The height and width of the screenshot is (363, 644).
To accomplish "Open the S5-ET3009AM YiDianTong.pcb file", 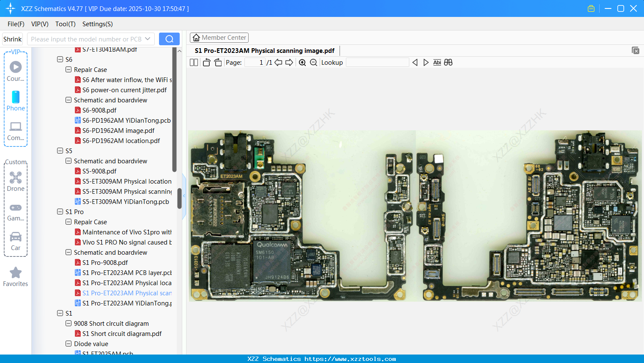I will click(x=126, y=202).
